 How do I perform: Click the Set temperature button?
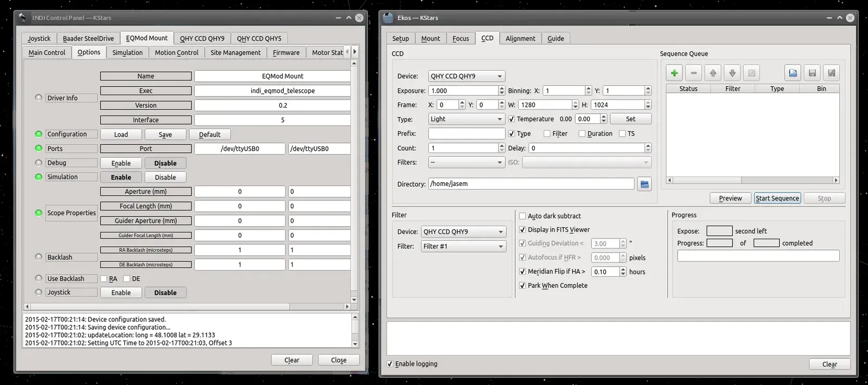tap(630, 119)
